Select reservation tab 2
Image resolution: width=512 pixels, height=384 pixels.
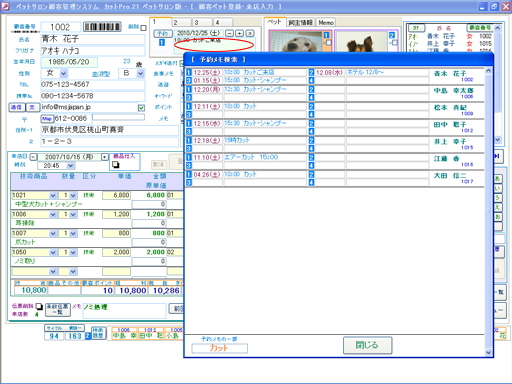182,22
